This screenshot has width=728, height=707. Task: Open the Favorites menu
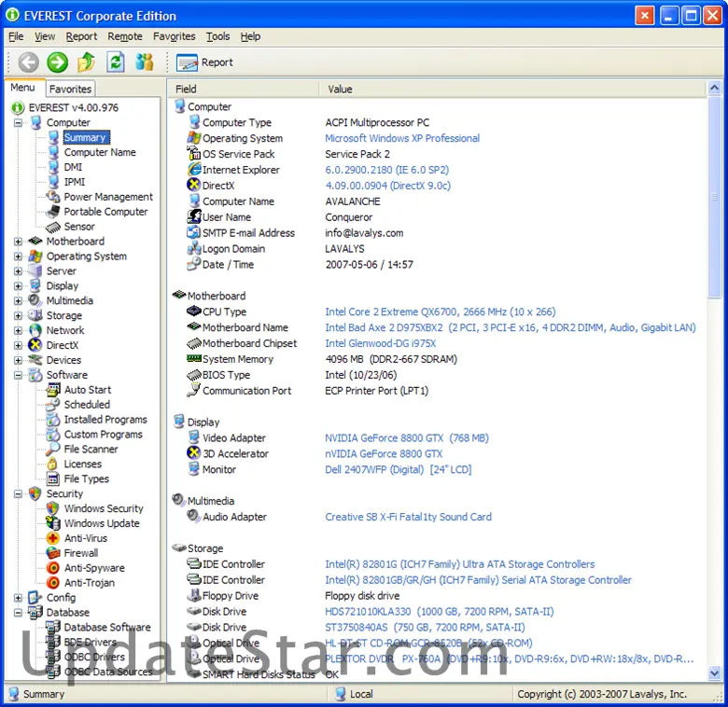point(175,36)
